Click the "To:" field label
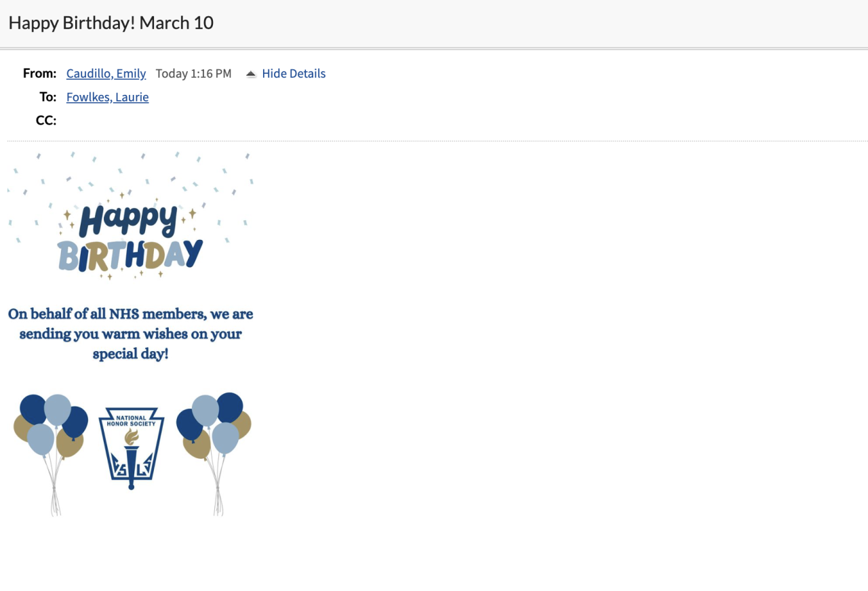 point(47,98)
